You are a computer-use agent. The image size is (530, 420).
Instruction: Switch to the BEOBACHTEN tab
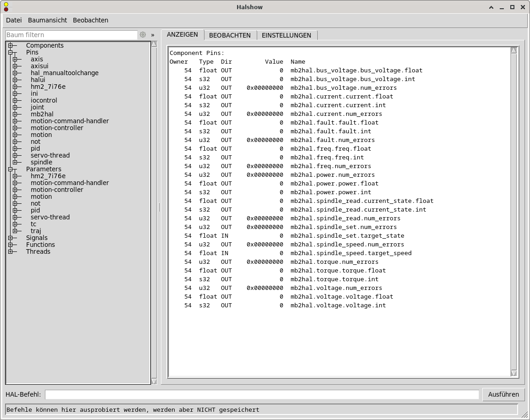[230, 35]
